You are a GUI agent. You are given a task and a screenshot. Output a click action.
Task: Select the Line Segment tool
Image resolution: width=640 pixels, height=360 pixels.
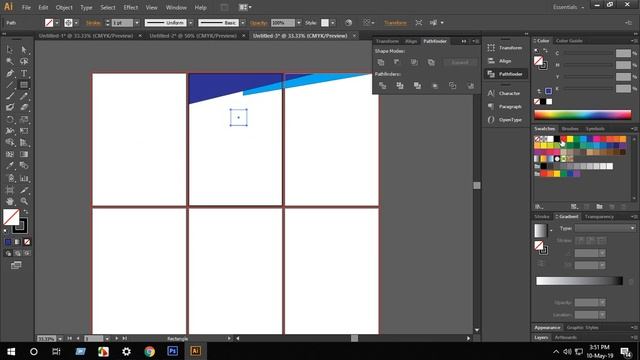(x=10, y=85)
